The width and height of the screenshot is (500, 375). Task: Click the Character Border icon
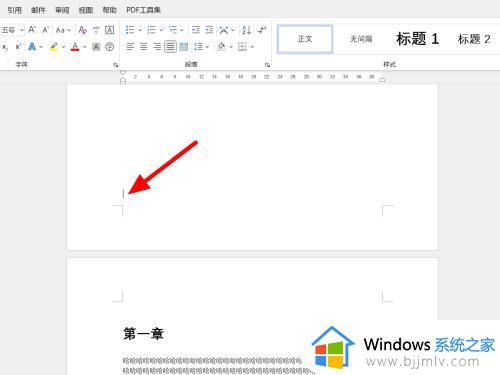(x=110, y=30)
